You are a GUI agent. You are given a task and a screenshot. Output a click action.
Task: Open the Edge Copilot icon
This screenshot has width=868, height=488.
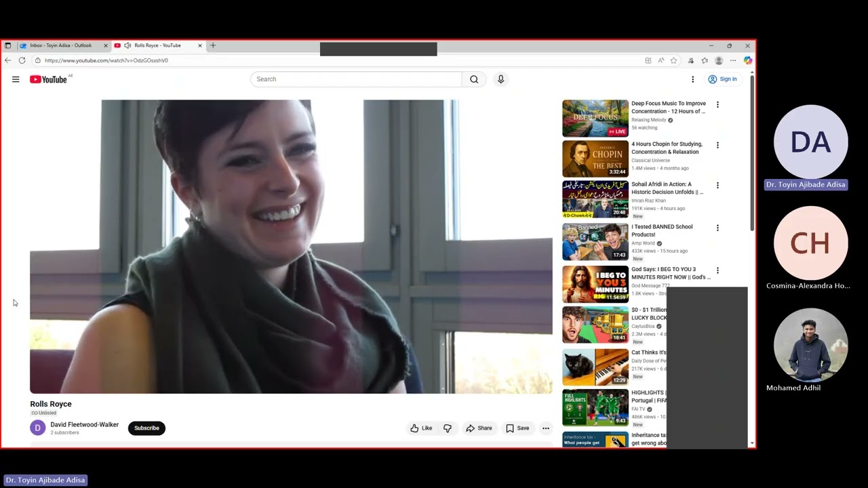point(747,60)
